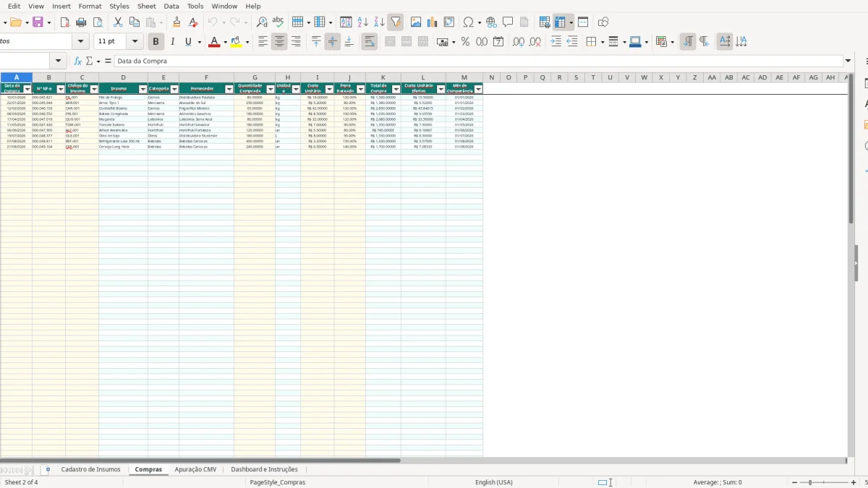Open the Categoria column filter dropdown
The image size is (868, 488).
tap(174, 90)
